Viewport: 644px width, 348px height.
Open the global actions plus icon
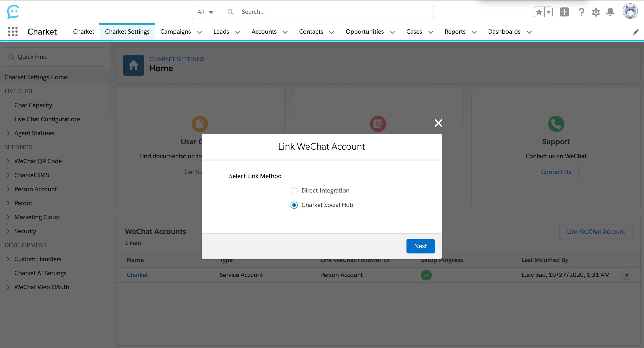[x=564, y=12]
